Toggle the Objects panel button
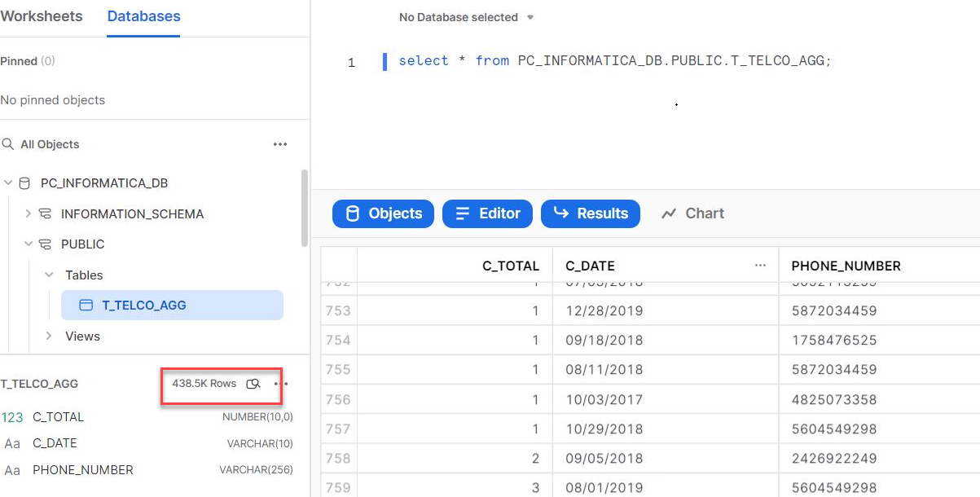The image size is (980, 497). click(383, 213)
